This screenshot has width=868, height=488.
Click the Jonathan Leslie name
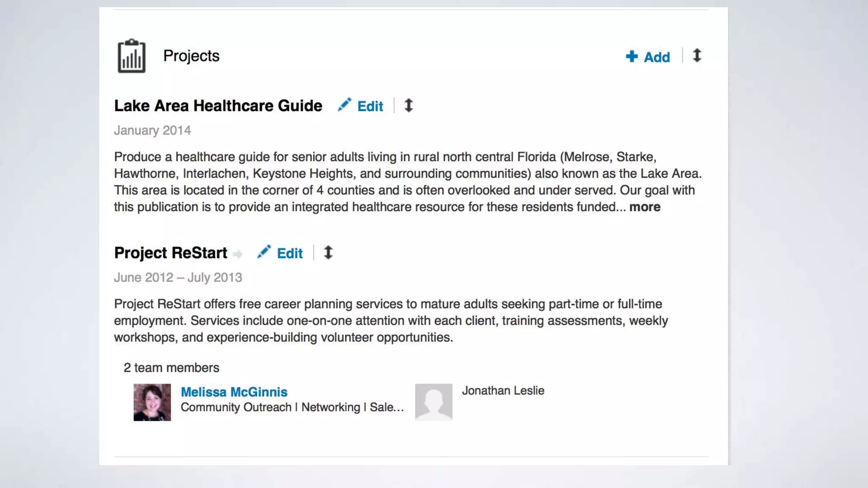(x=503, y=391)
